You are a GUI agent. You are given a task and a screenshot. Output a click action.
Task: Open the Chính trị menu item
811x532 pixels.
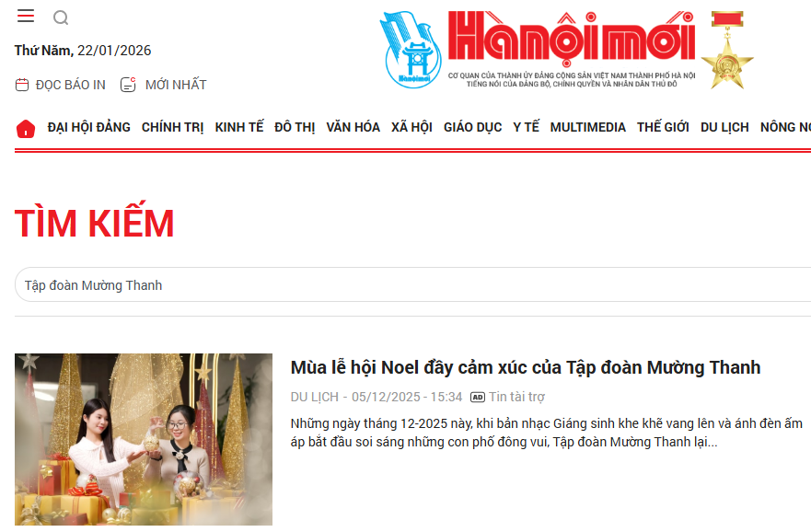(x=173, y=127)
